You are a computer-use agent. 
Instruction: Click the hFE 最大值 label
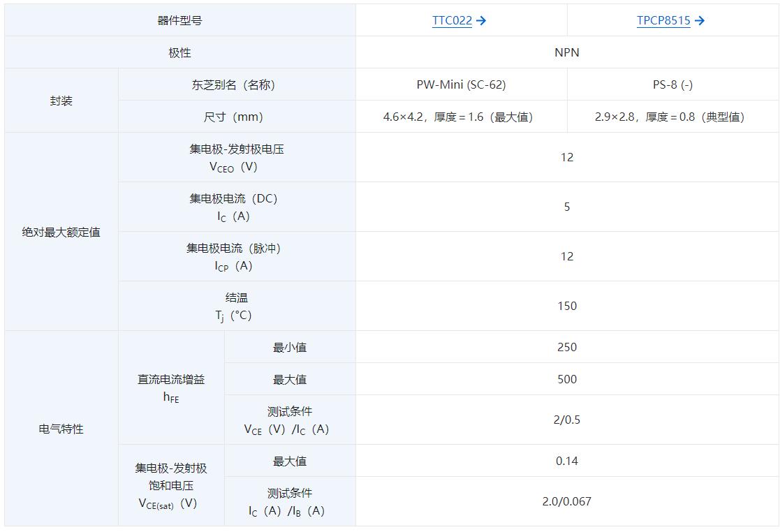tap(290, 379)
